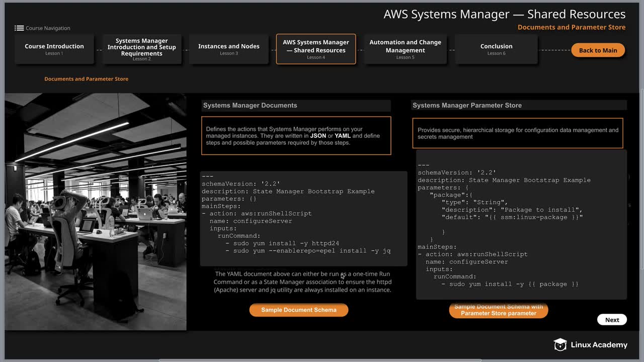This screenshot has width=644, height=362.
Task: Click the Parameter Store description text box
Action: point(518,133)
